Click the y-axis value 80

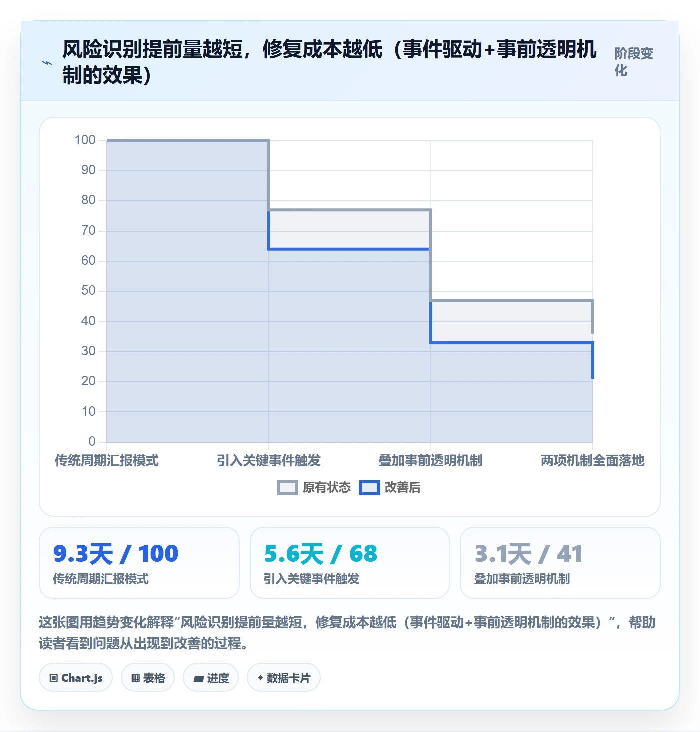[x=88, y=200]
